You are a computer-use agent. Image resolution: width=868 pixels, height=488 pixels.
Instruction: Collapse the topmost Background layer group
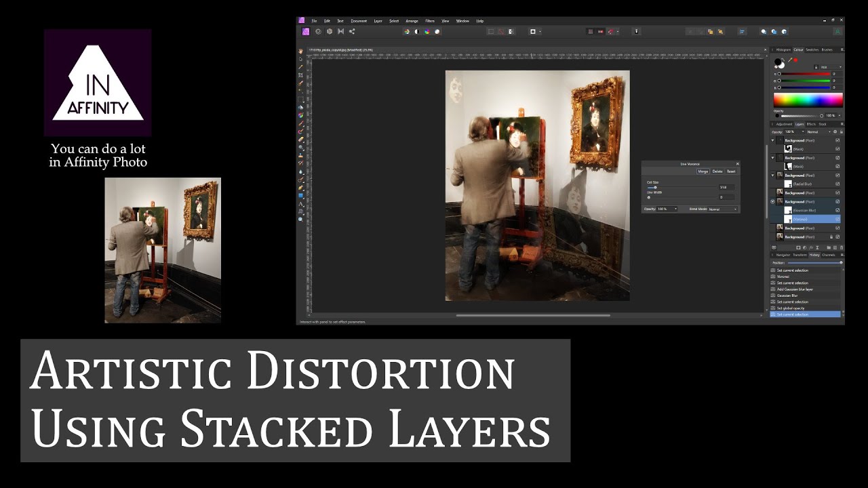pos(773,140)
